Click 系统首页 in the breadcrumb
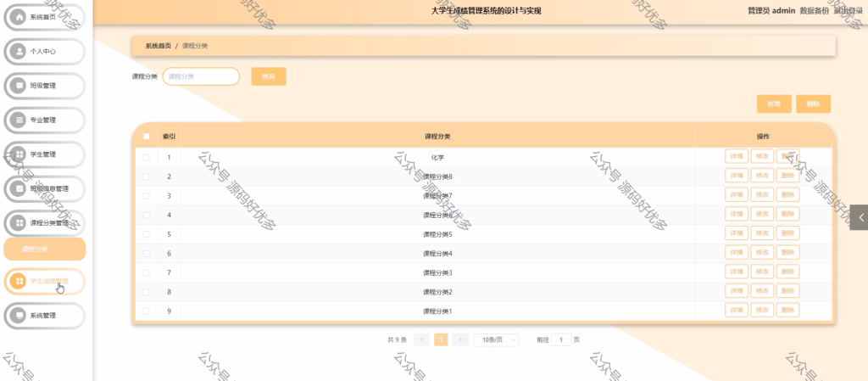The image size is (868, 381). [x=159, y=46]
